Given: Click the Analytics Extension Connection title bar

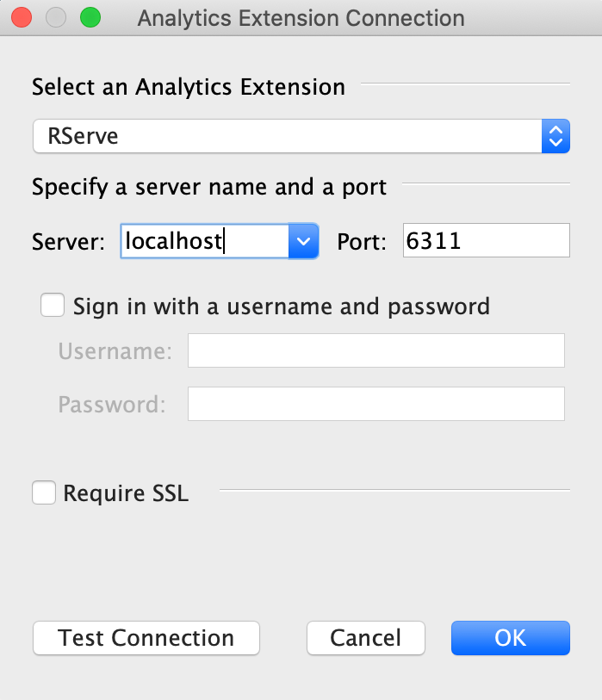Looking at the screenshot, I should point(301,17).
